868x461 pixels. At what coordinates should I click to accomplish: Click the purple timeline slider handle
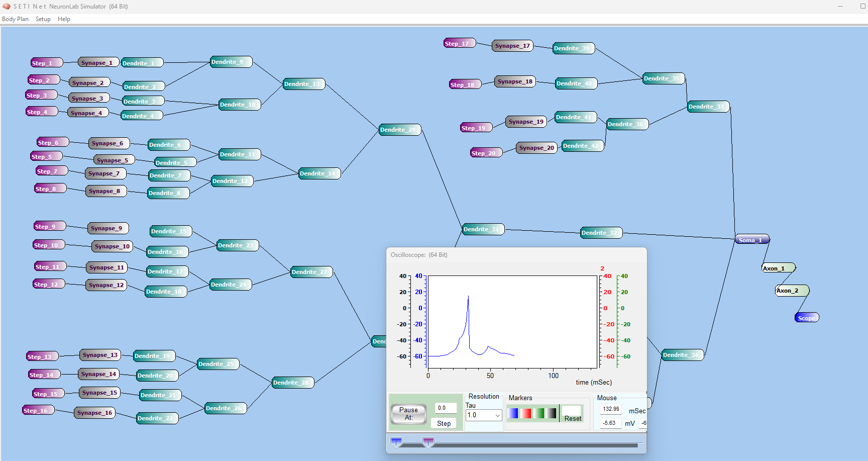428,442
